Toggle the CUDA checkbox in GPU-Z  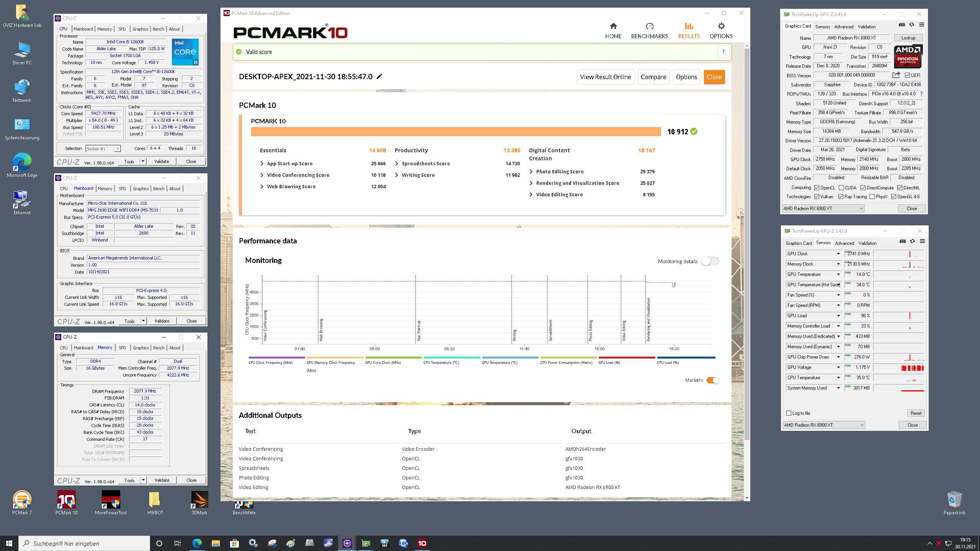(841, 188)
